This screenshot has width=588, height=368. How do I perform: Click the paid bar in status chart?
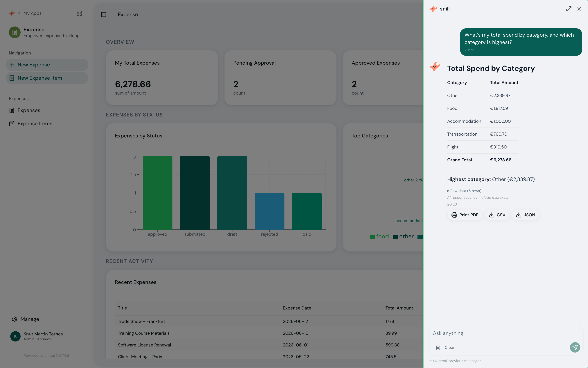coord(307,211)
